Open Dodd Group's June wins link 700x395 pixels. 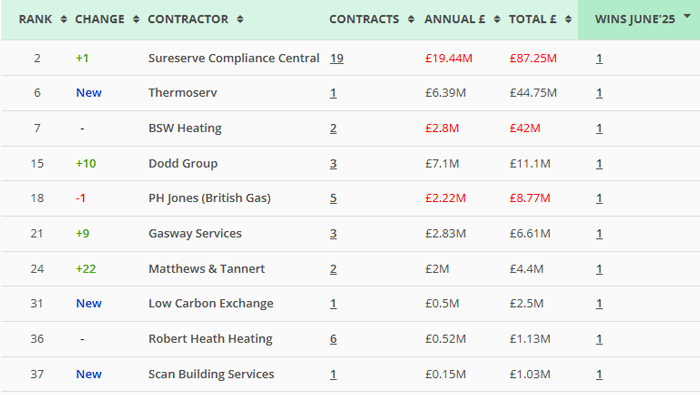599,164
